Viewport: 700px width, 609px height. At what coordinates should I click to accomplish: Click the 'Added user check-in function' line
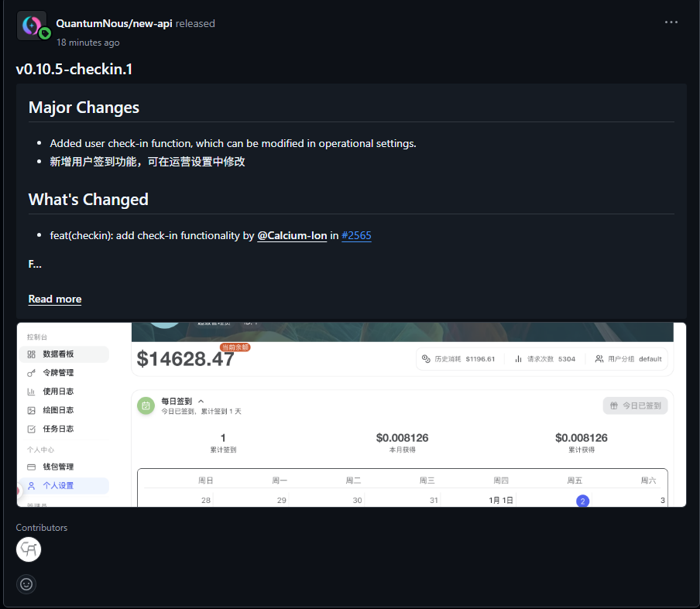coord(233,144)
